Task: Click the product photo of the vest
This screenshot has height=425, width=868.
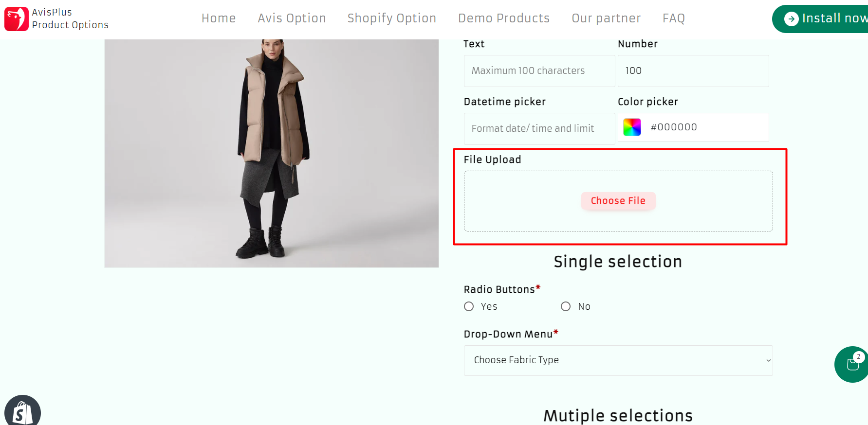Action: (x=271, y=153)
